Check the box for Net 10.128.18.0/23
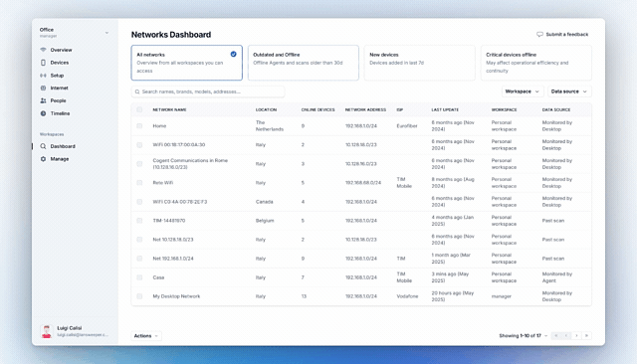Viewport: 637px width, 364px height. [x=139, y=240]
